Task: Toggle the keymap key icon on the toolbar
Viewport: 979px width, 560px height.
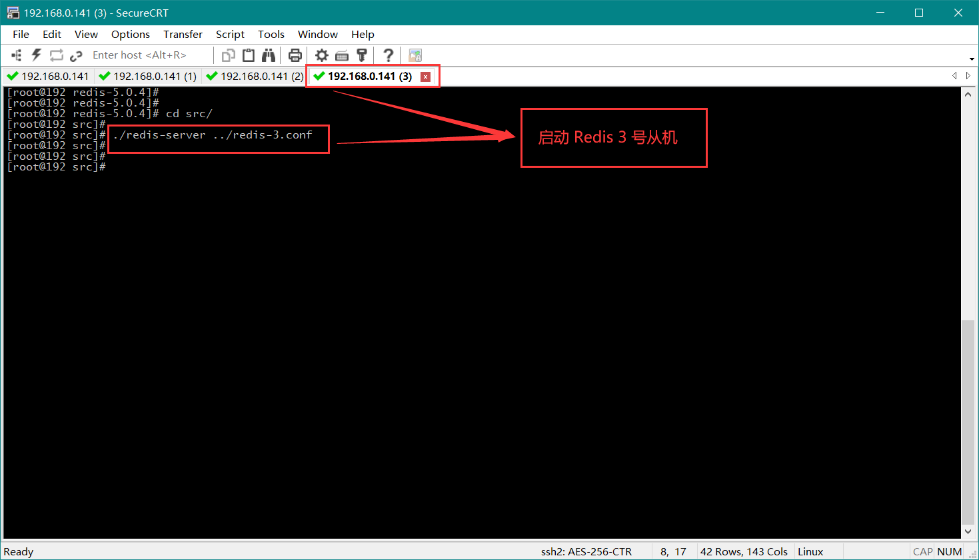Action: pyautogui.click(x=362, y=55)
